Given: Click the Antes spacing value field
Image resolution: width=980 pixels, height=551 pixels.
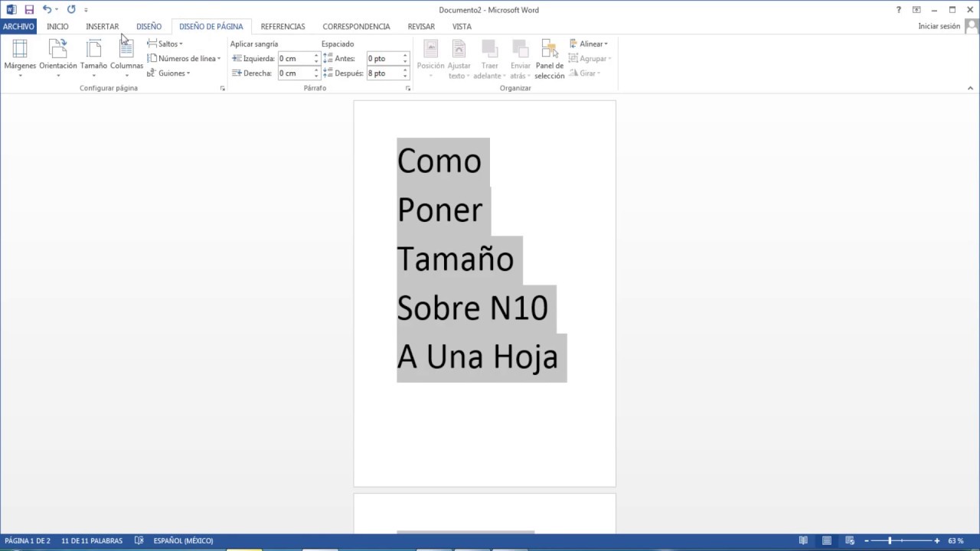Looking at the screenshot, I should pos(384,58).
